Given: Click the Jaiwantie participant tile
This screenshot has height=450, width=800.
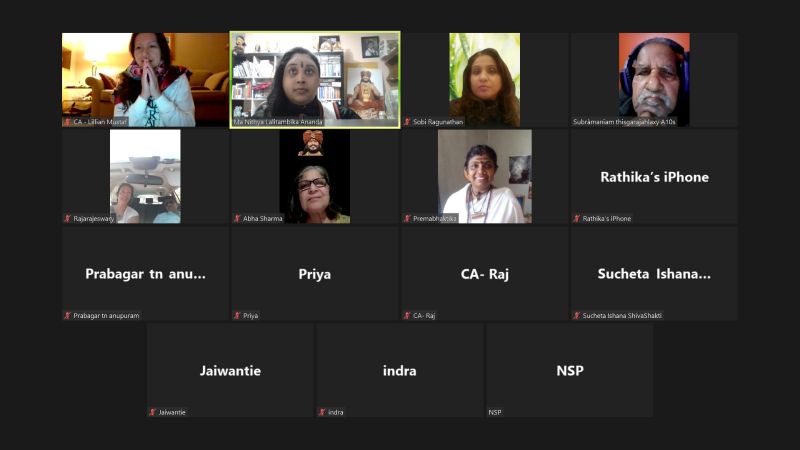Looking at the screenshot, I should 230,370.
